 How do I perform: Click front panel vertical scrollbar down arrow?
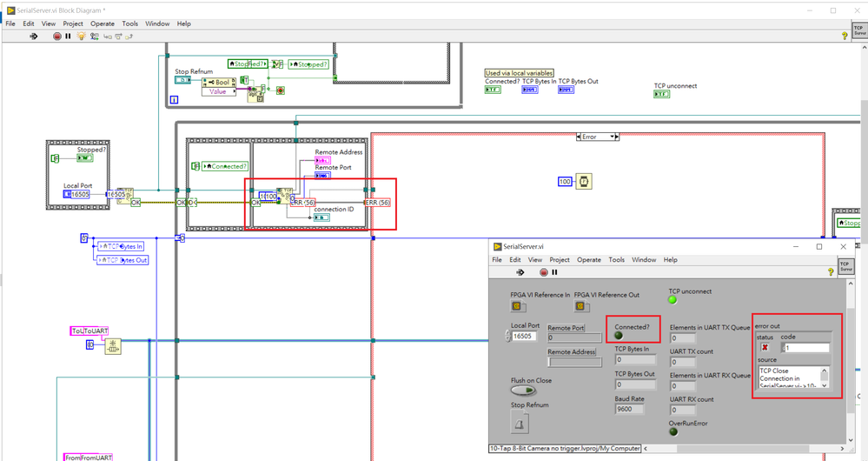click(x=851, y=440)
